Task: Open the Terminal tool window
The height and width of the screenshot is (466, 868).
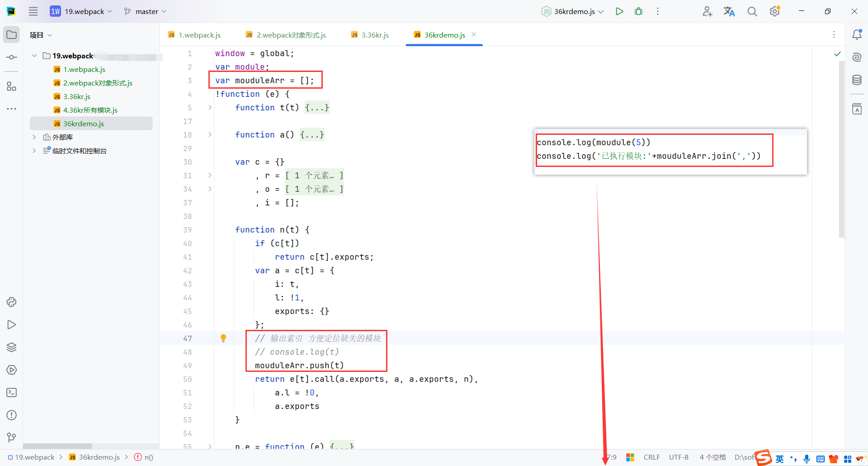Action: tap(11, 393)
